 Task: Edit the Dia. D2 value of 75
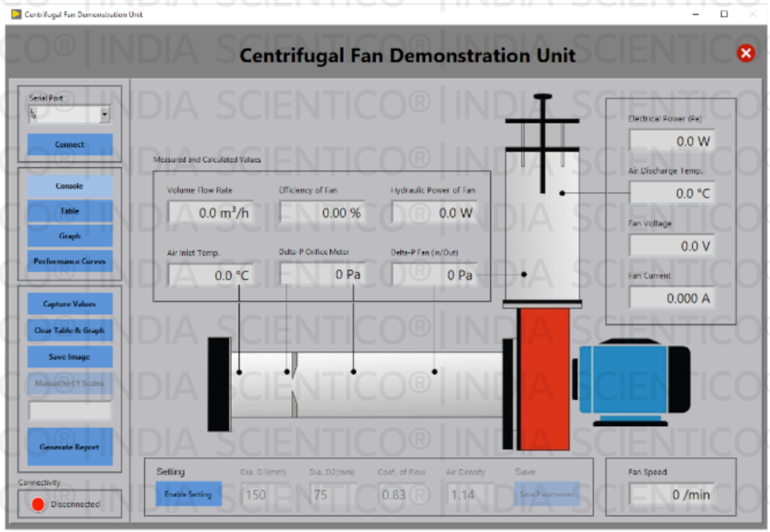(333, 494)
